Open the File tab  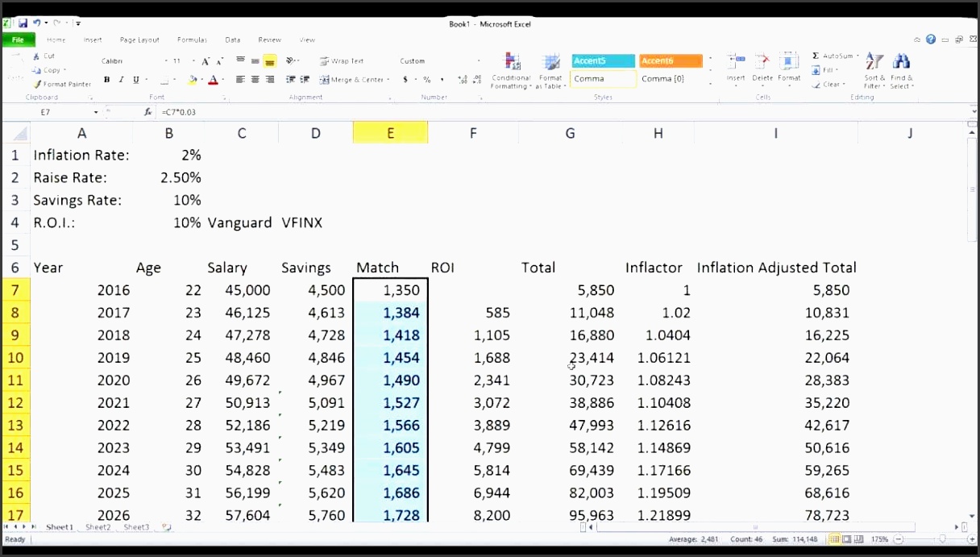(x=17, y=39)
